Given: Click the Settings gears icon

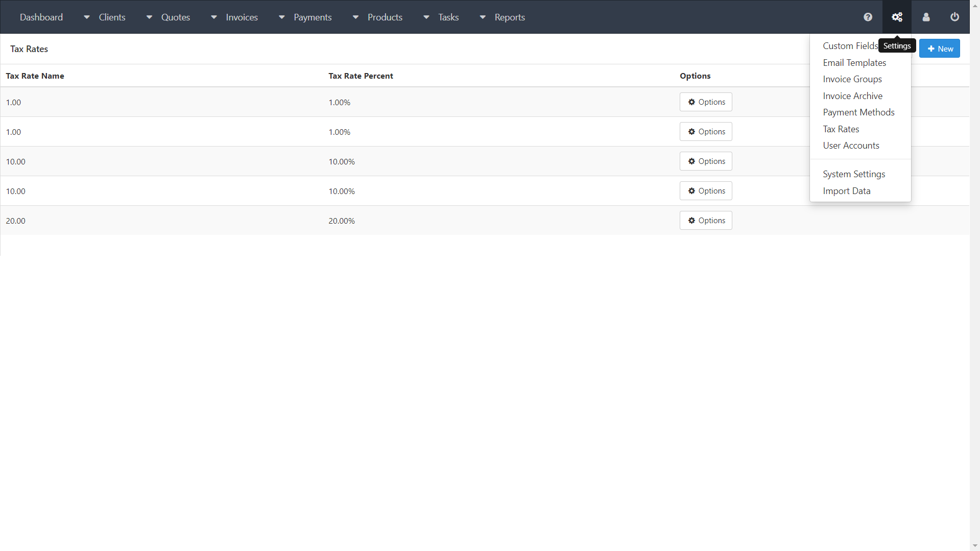Looking at the screenshot, I should 897,17.
